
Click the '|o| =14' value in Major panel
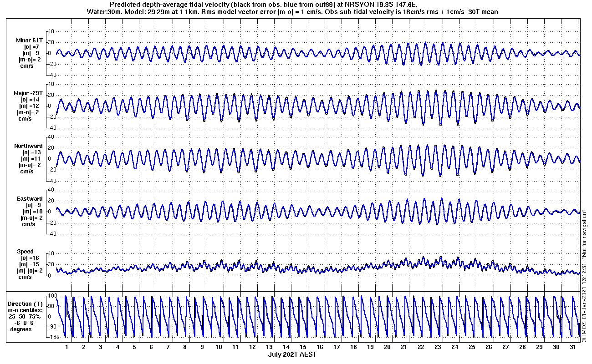tap(31, 100)
